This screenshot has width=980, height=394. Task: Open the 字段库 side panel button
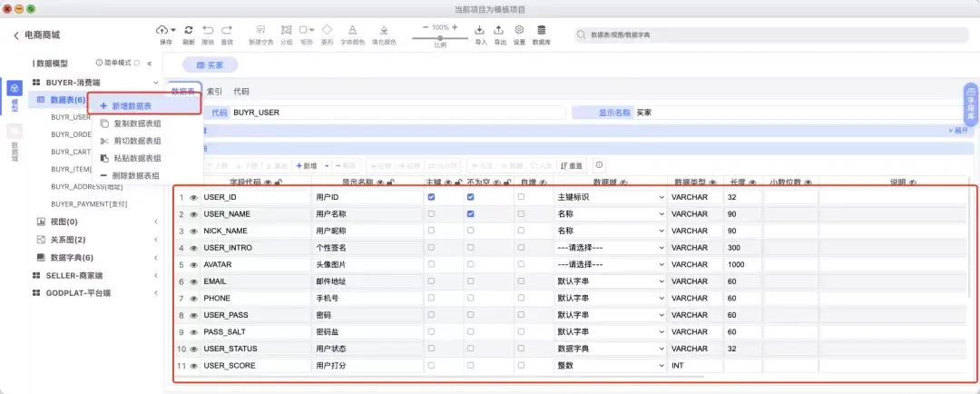point(971,104)
